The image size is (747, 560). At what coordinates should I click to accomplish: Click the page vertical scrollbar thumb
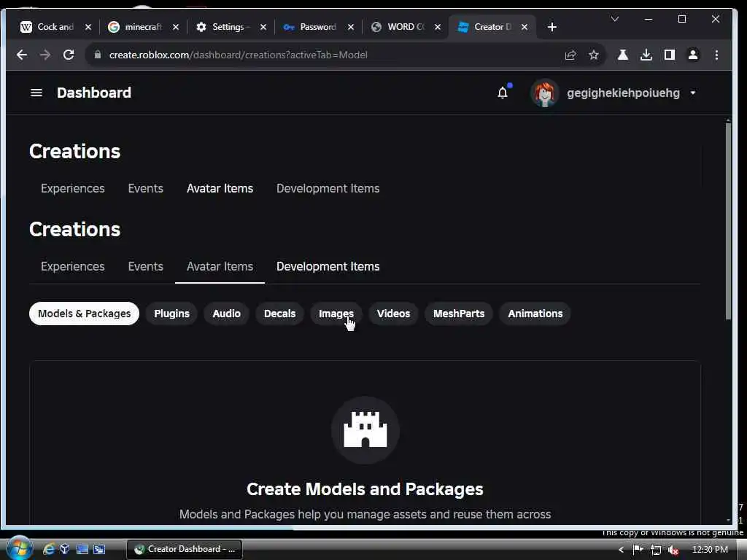tap(728, 222)
